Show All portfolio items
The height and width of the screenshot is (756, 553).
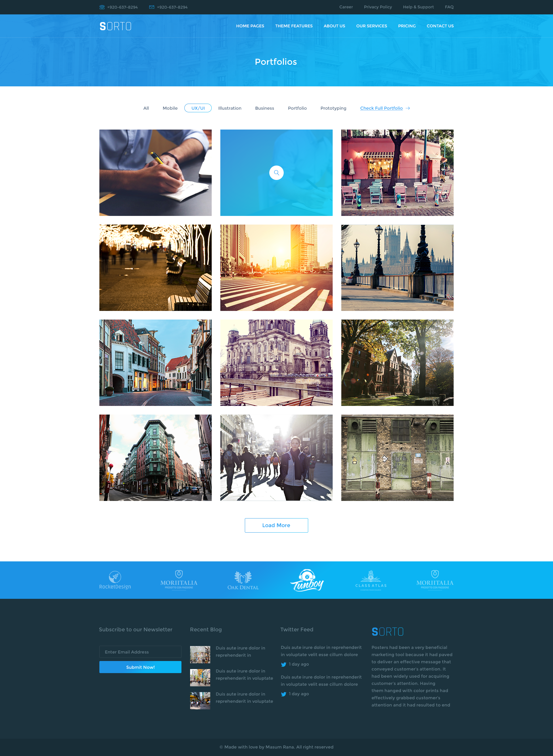pos(146,108)
